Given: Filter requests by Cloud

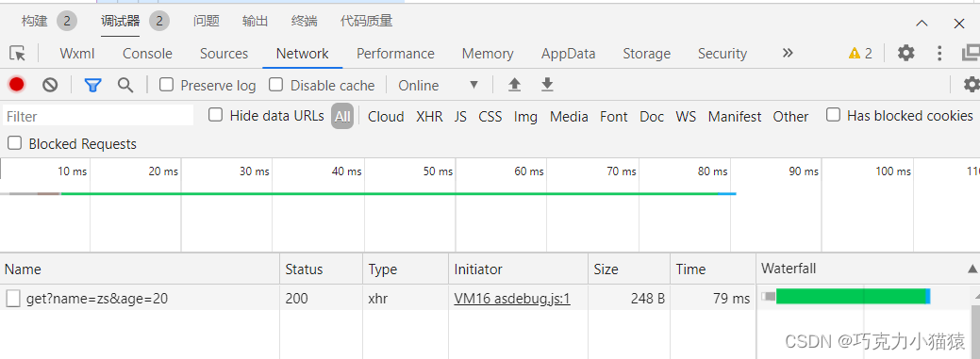Looking at the screenshot, I should point(386,117).
